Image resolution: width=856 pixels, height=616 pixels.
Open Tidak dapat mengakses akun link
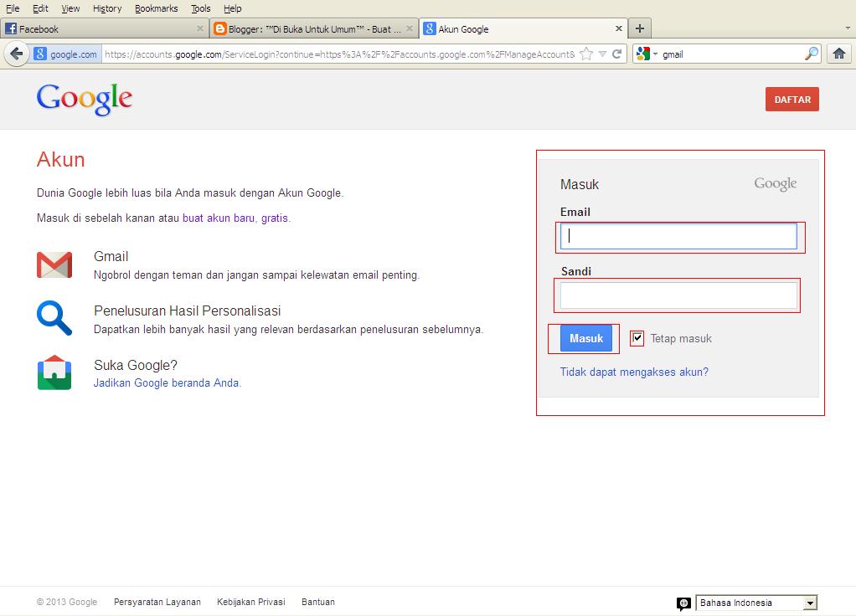click(x=634, y=372)
